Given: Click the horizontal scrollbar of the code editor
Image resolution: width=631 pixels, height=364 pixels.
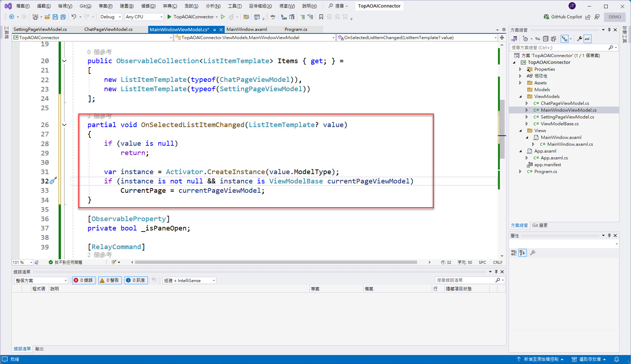Looking at the screenshot, I should pyautogui.click(x=276, y=262).
